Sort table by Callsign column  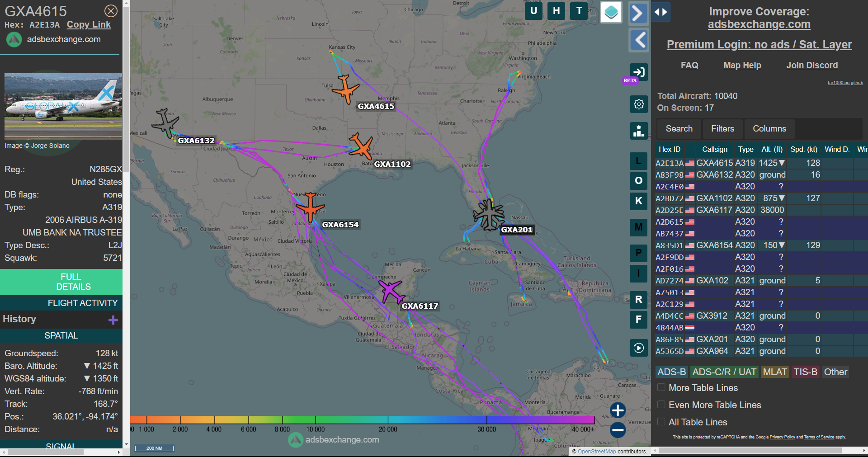point(715,150)
